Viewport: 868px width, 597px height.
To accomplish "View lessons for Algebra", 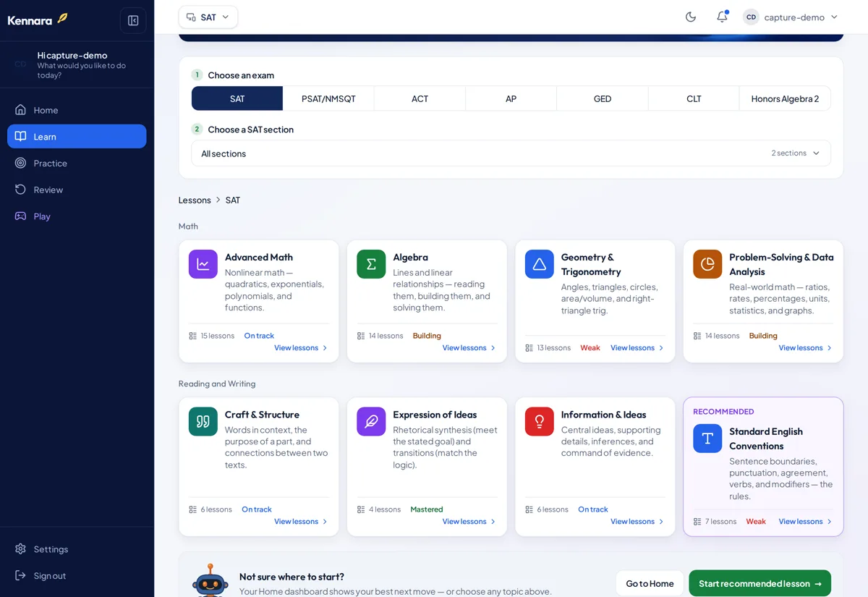I will point(469,348).
